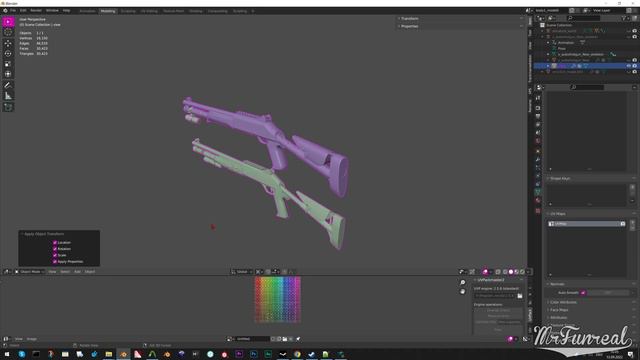
Task: Open the viewport Object menu
Action: 90,272
